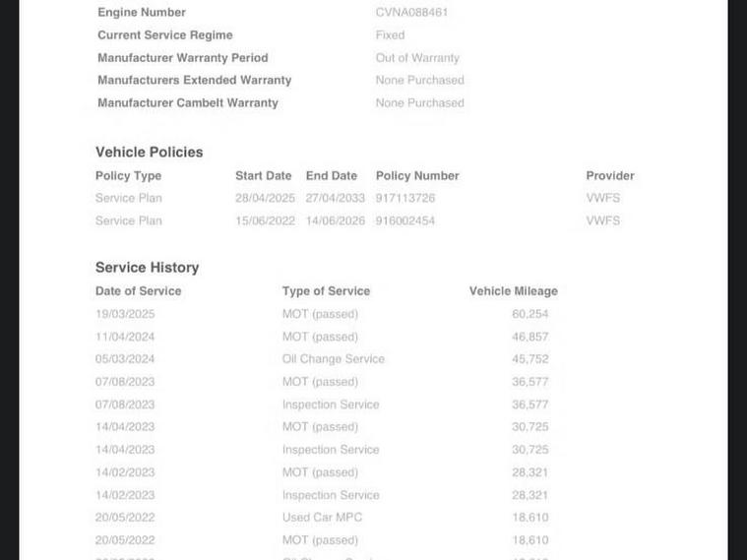
Task: Click the Oil Change Service entry for 05/03/2024
Action: coord(333,359)
